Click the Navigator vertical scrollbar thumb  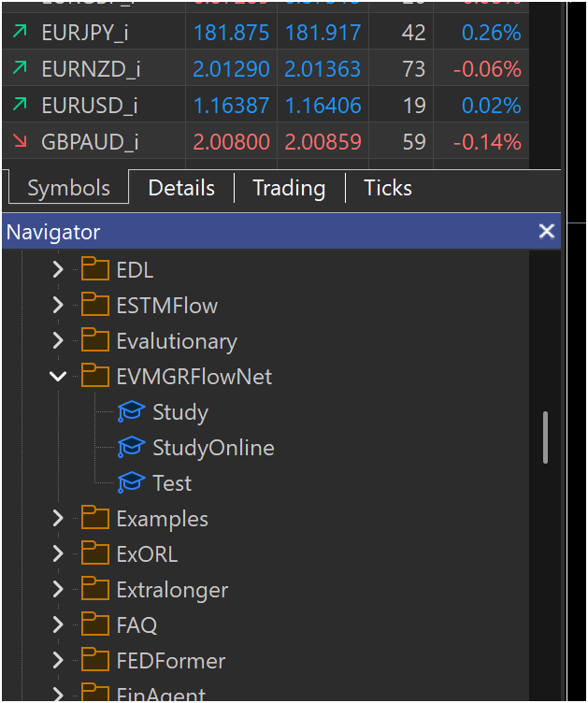(x=546, y=438)
